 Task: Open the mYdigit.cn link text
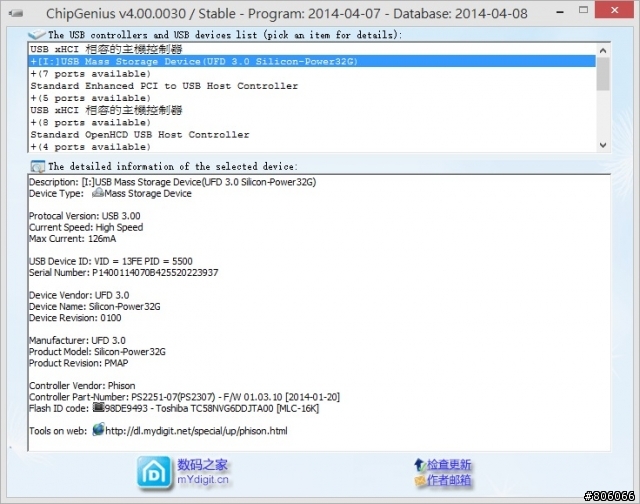point(203,480)
